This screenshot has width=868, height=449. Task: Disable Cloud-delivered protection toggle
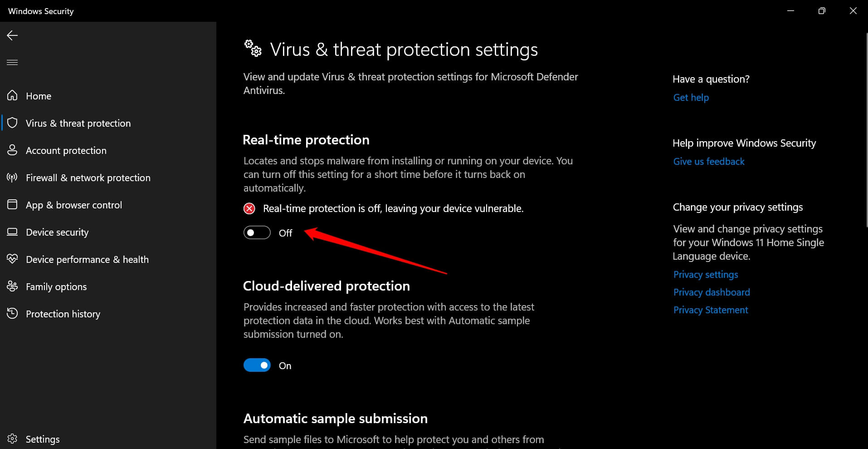pos(257,365)
